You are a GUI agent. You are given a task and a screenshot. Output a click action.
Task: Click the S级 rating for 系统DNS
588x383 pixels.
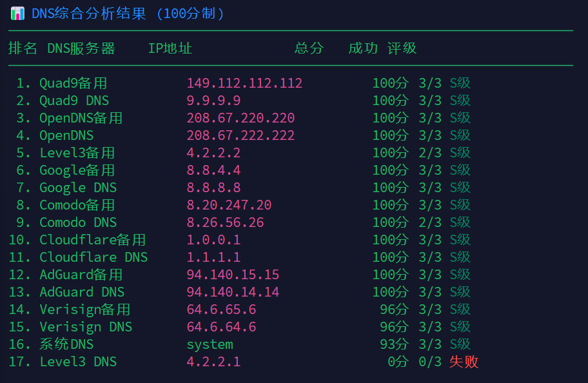460,344
